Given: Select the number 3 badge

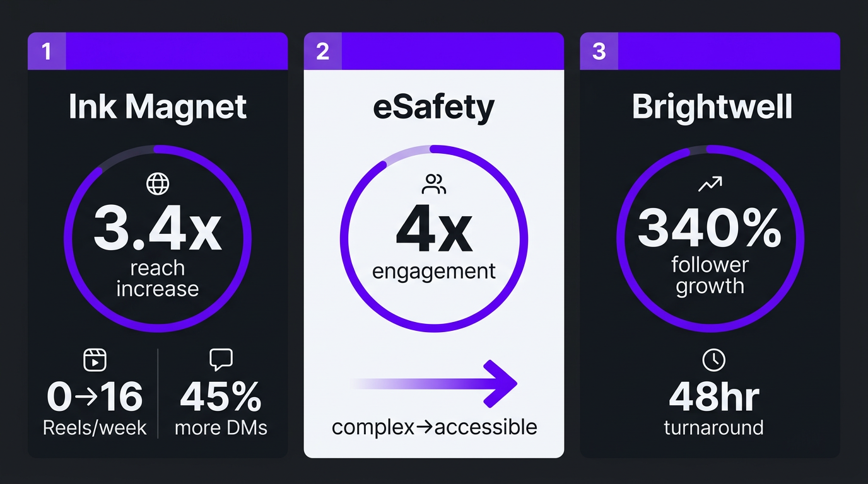Looking at the screenshot, I should pyautogui.click(x=599, y=51).
